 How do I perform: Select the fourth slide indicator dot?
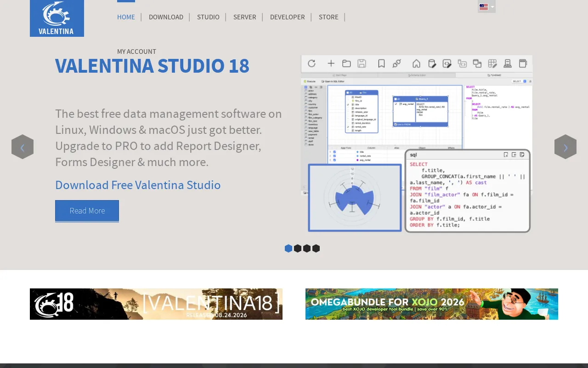[316, 248]
